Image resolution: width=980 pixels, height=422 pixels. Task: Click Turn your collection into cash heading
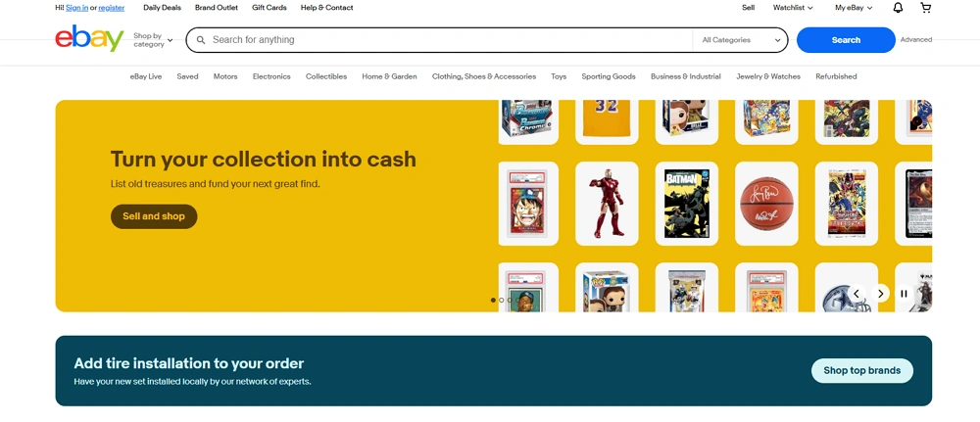tap(263, 160)
